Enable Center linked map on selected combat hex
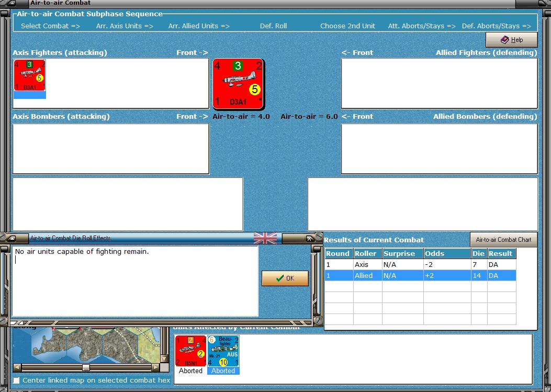 pyautogui.click(x=16, y=380)
